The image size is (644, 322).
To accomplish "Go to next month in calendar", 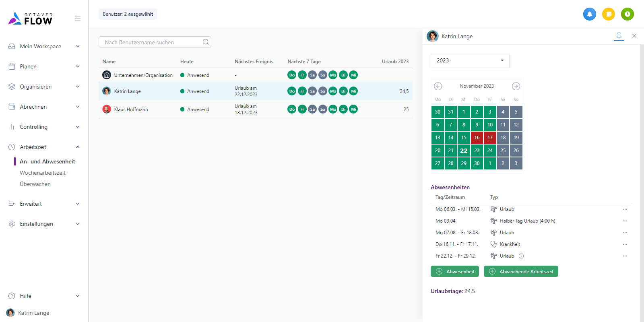I will click(516, 86).
